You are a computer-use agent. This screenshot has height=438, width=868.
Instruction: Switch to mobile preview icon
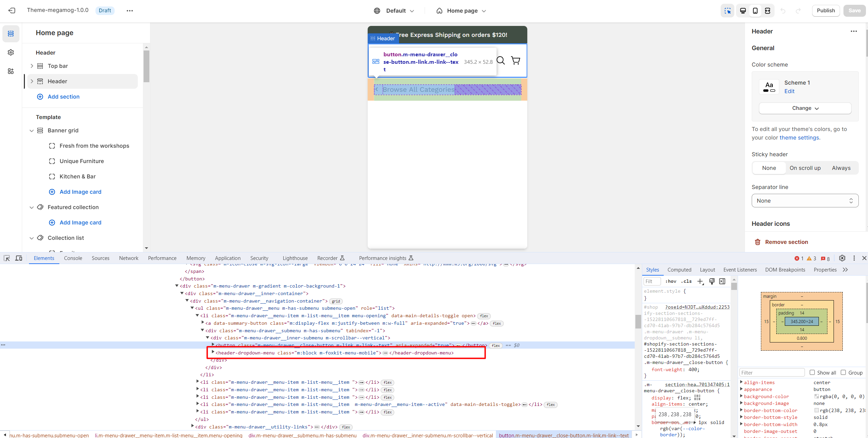pos(755,11)
